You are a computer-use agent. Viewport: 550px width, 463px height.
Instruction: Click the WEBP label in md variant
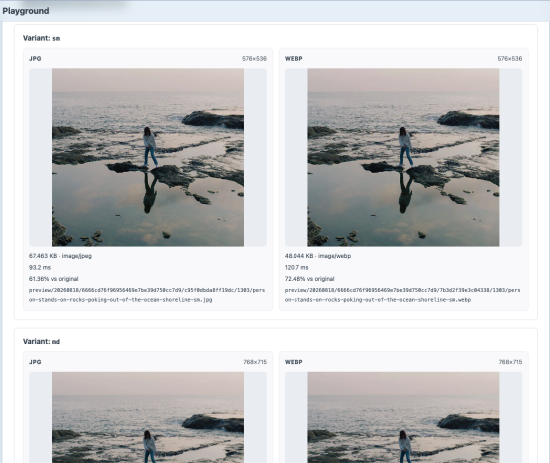click(294, 362)
